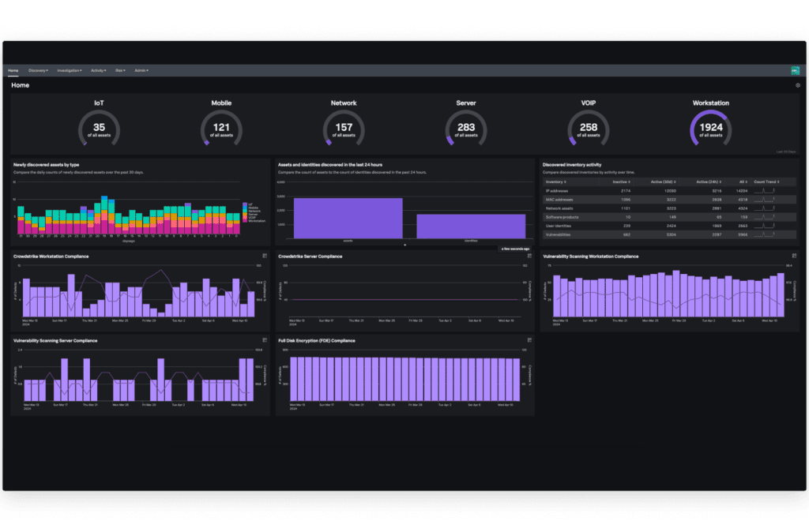The image size is (809, 532).
Task: Sort table by Active (30d) column
Action: (663, 182)
